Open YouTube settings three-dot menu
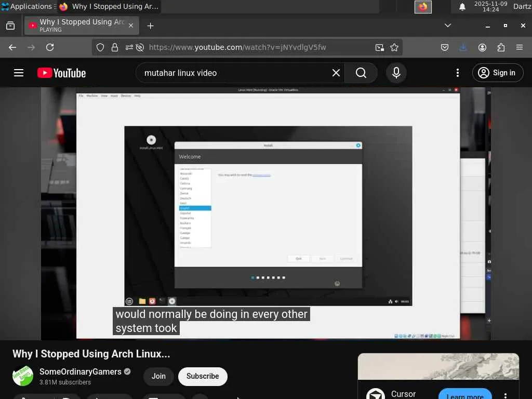The width and height of the screenshot is (532, 399). (x=457, y=73)
